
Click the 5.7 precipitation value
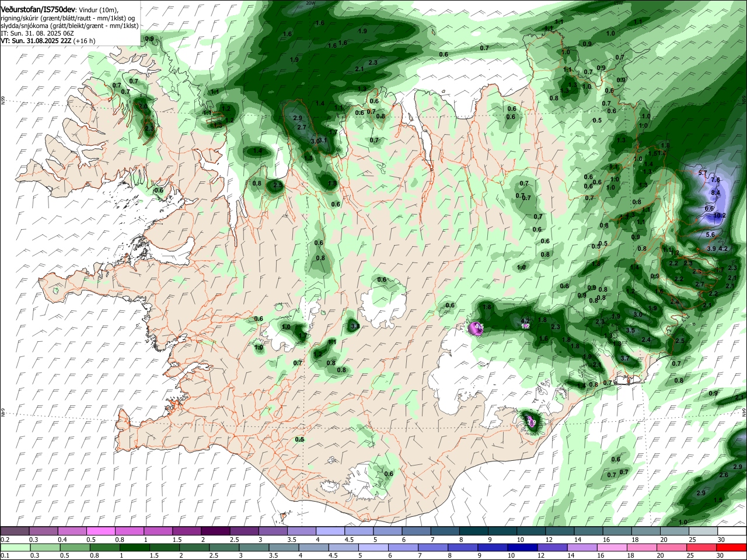click(x=703, y=173)
